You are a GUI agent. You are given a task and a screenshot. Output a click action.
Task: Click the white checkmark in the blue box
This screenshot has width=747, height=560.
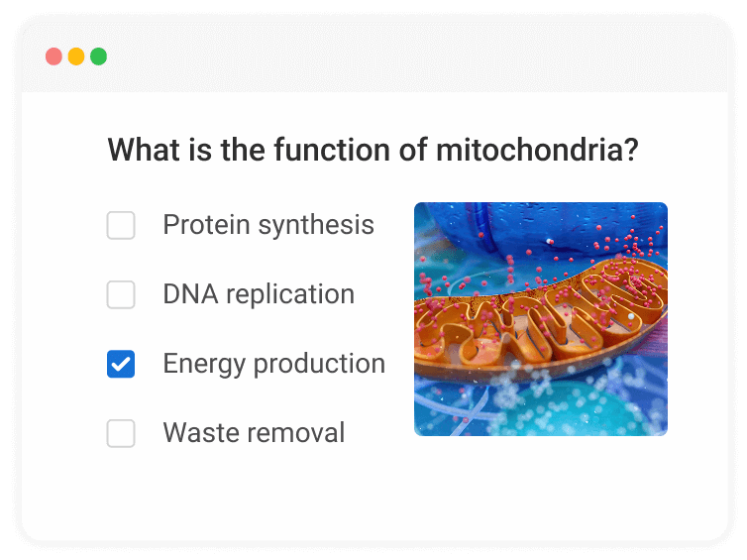(x=121, y=365)
